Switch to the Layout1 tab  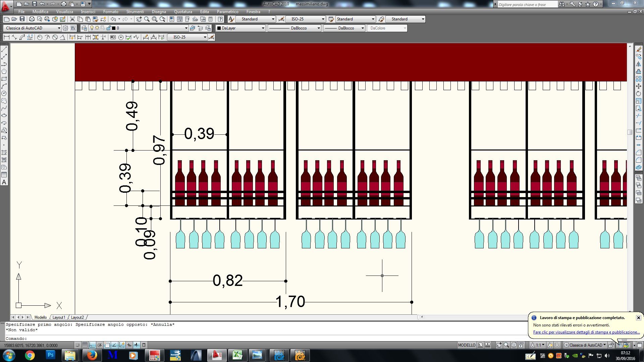[x=59, y=317]
